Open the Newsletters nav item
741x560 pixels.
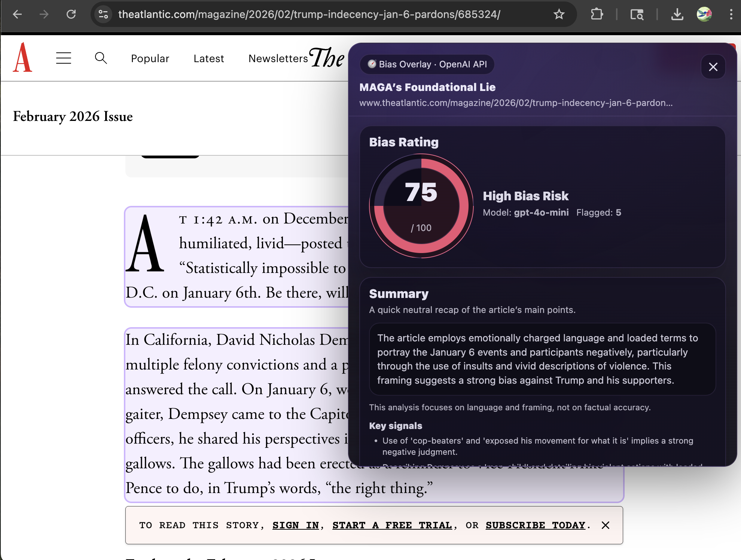(x=278, y=58)
